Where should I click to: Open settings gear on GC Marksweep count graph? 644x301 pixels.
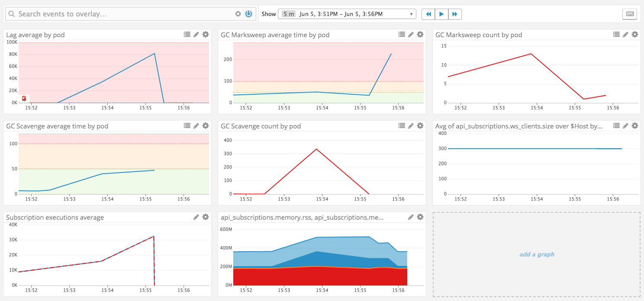click(x=634, y=34)
